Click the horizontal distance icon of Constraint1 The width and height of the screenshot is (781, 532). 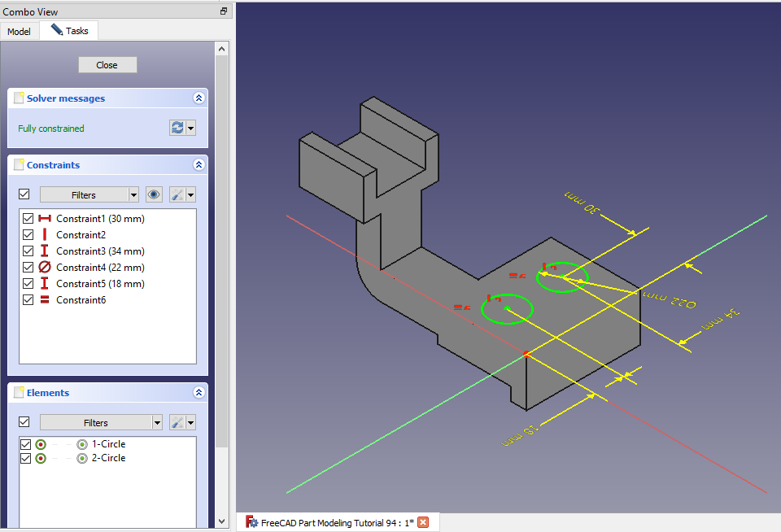pyautogui.click(x=44, y=219)
